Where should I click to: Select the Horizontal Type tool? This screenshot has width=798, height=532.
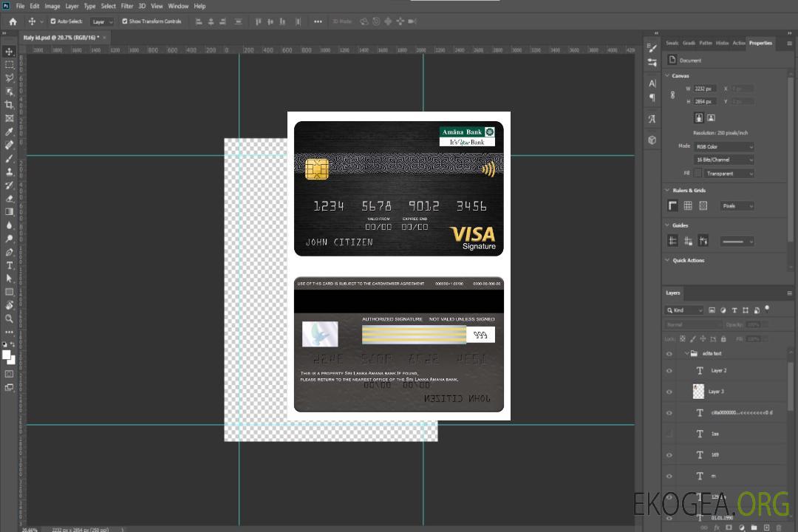click(x=10, y=265)
